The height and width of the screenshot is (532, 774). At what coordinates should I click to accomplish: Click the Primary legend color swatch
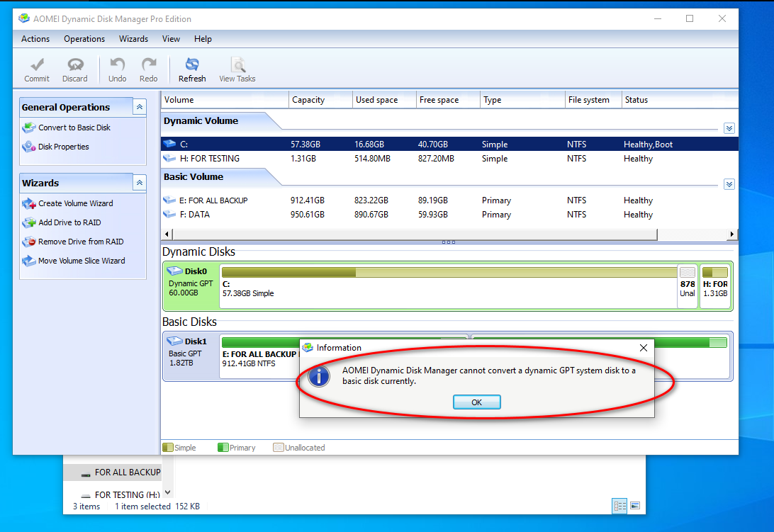pyautogui.click(x=223, y=448)
